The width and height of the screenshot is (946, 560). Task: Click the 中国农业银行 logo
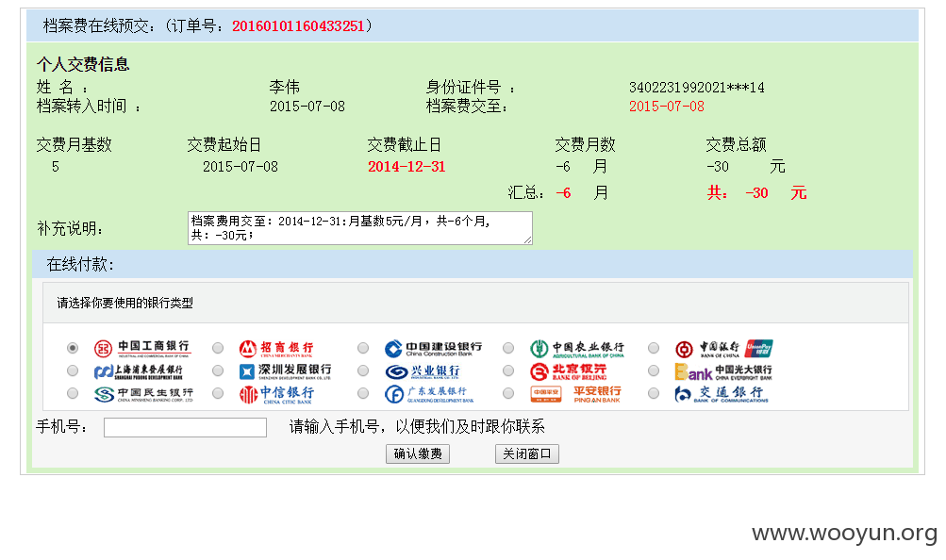pos(577,349)
